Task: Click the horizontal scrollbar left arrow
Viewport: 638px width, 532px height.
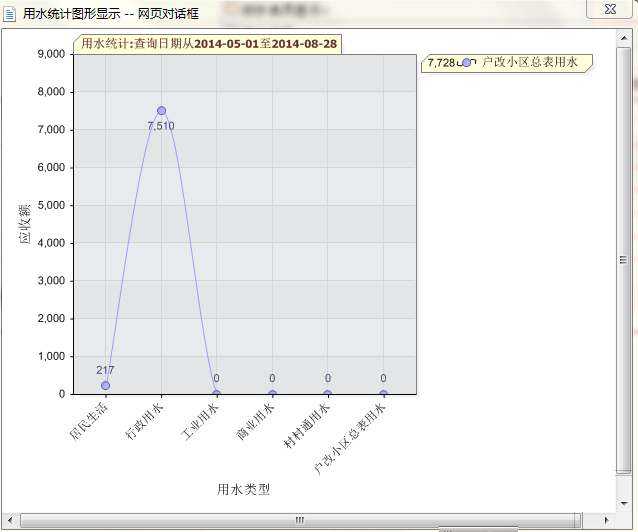Action: click(12, 520)
